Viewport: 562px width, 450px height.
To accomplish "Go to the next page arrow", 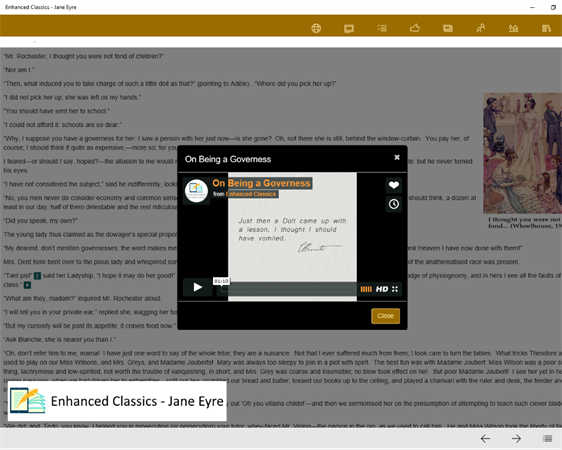I will pyautogui.click(x=516, y=439).
